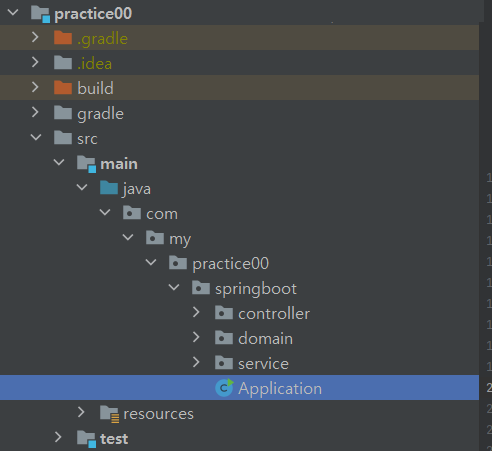Click the .idea folder icon
The image size is (492, 451).
(x=63, y=63)
